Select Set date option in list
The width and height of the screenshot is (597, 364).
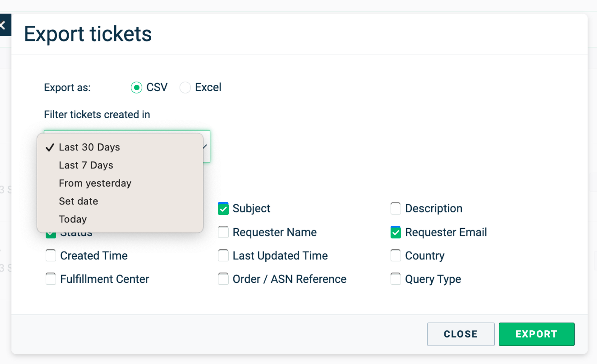point(78,201)
